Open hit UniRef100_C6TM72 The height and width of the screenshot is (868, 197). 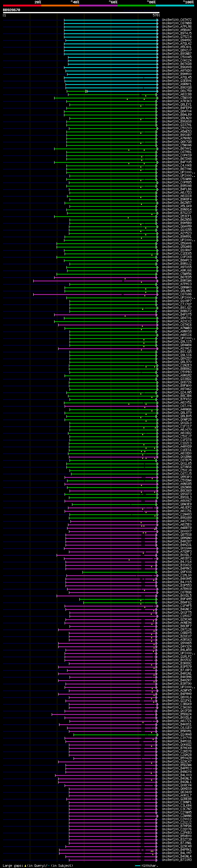click(x=177, y=20)
